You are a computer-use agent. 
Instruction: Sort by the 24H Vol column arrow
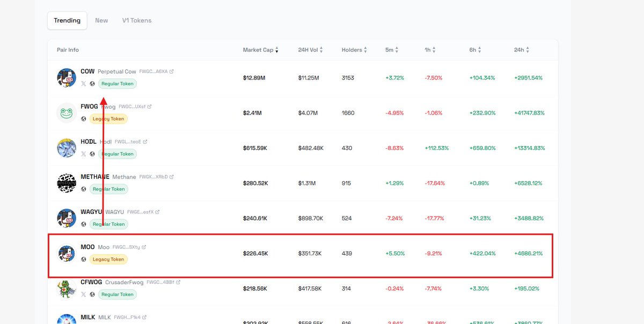(321, 50)
